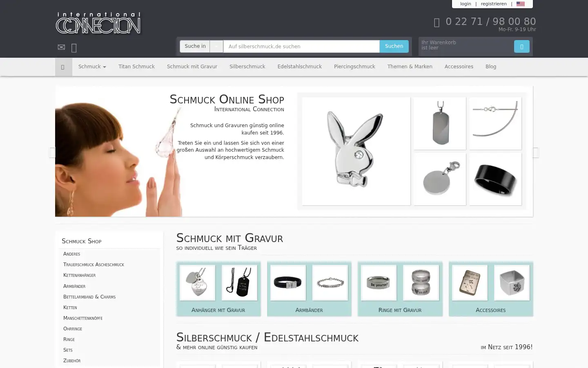Open the 'Anhänger mit Gravur' tile label
Screen dimensions: 588x368
tap(218, 310)
